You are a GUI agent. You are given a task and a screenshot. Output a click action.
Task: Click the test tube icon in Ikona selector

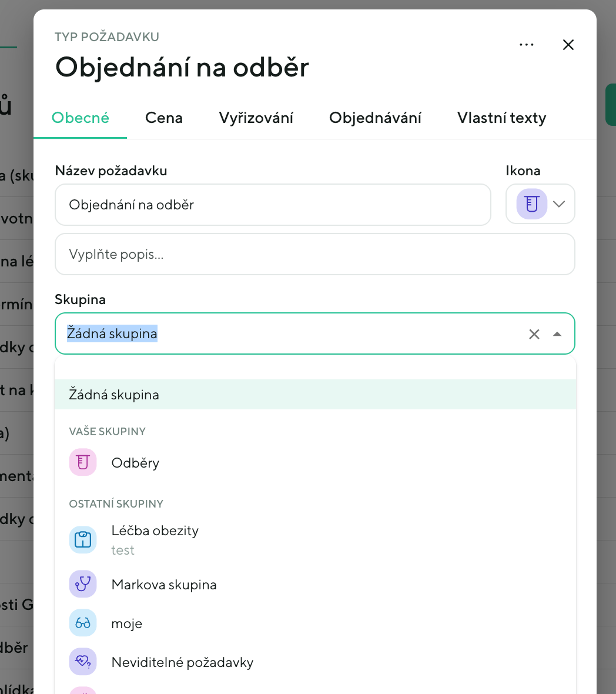coord(531,203)
